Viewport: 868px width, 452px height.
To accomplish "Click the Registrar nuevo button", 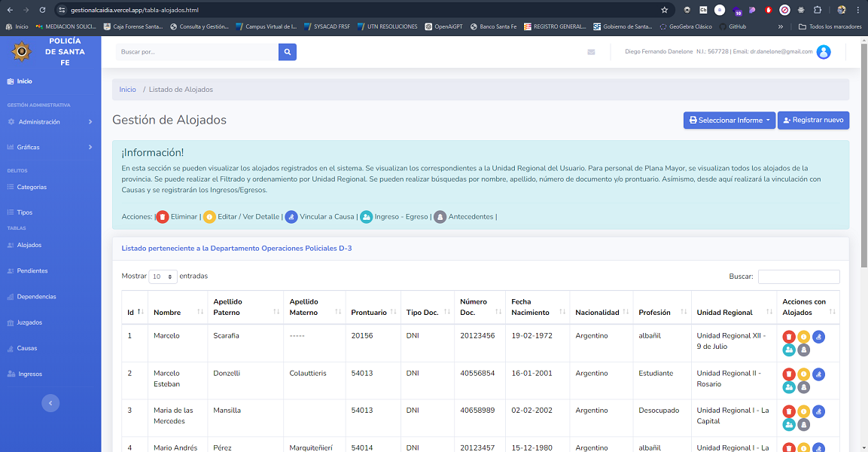I will [x=813, y=121].
